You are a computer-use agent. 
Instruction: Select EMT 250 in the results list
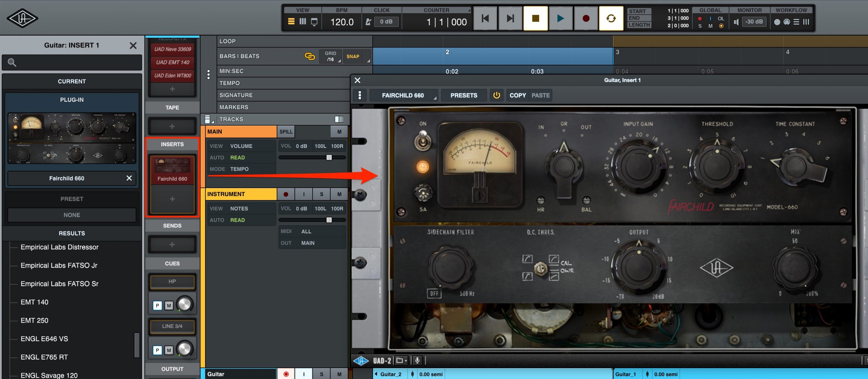point(35,320)
